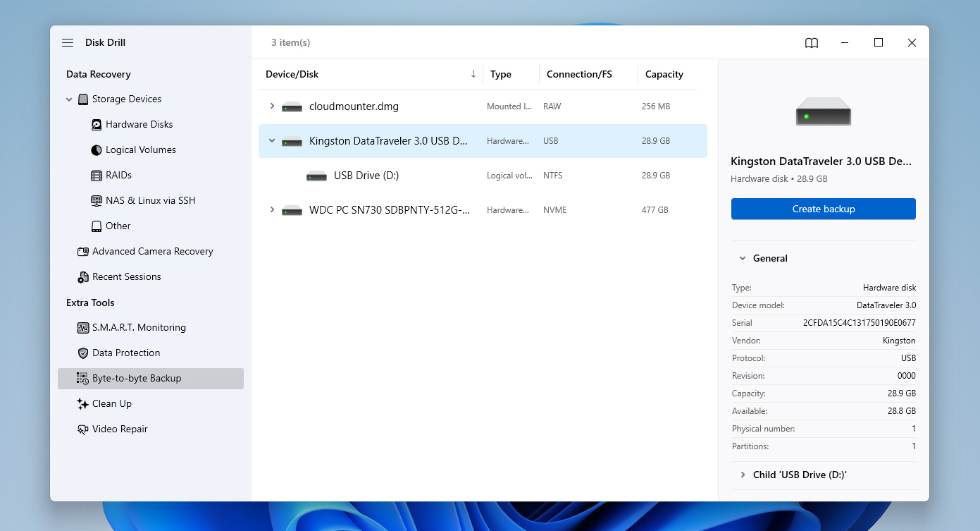Click the Clean Up sparkle icon
This screenshot has height=531, width=980.
click(x=83, y=404)
